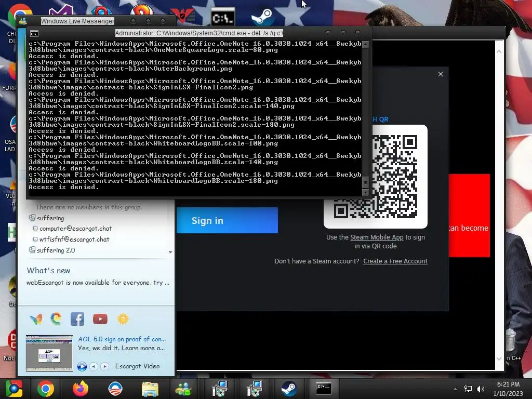Open the AOL 5.0 video thumbnail
Image resolution: width=532 pixels, height=399 pixels.
[49, 353]
